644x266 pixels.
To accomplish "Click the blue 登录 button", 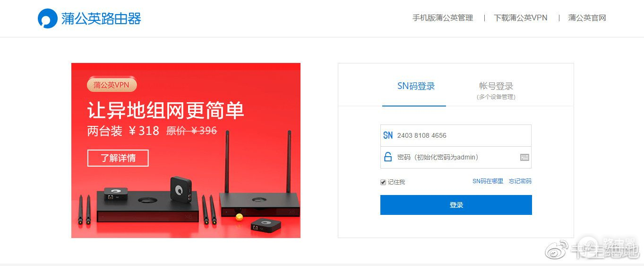I will coord(456,205).
